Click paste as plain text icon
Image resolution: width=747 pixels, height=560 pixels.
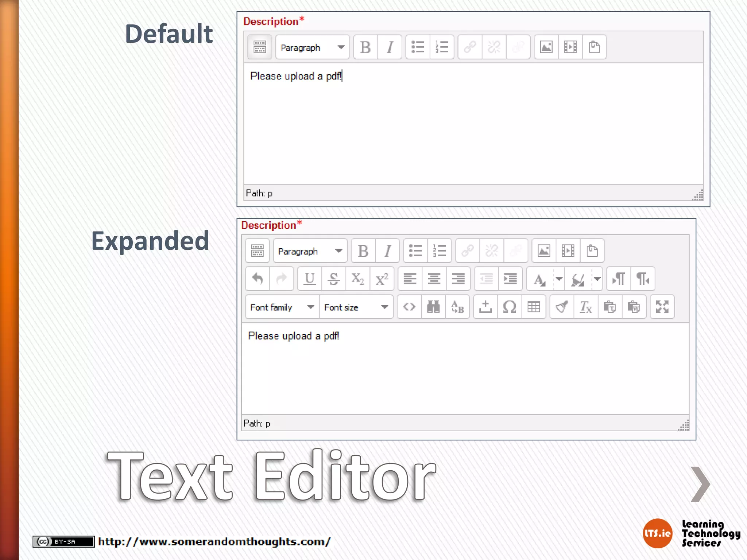610,307
